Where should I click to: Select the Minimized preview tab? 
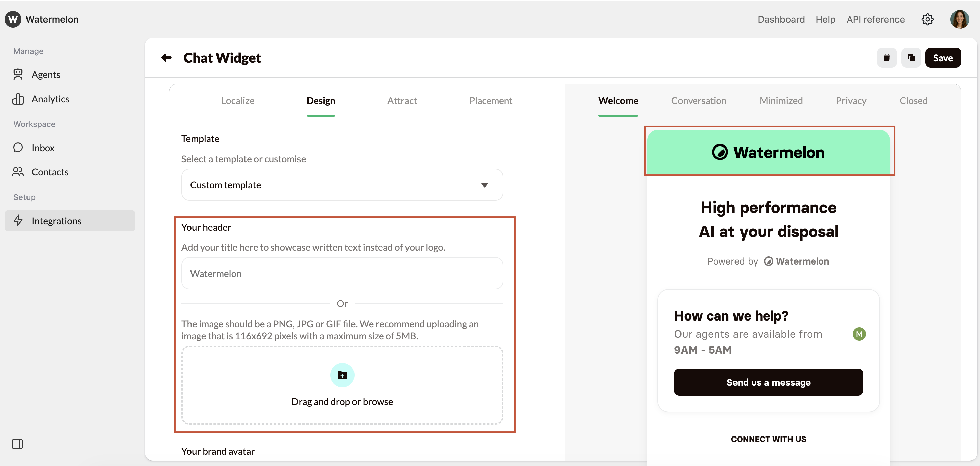click(781, 101)
